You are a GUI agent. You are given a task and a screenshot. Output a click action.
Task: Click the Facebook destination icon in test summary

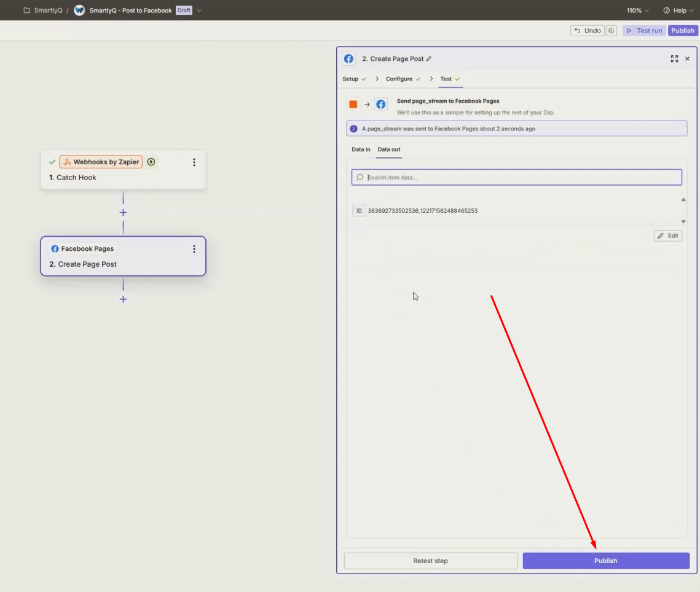pyautogui.click(x=381, y=105)
